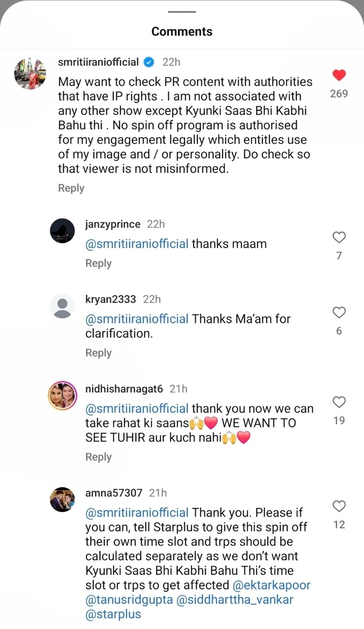The height and width of the screenshot is (629, 364).
Task: Open nidhisharnagat6's profile photo with story ring
Action: pyautogui.click(x=62, y=395)
